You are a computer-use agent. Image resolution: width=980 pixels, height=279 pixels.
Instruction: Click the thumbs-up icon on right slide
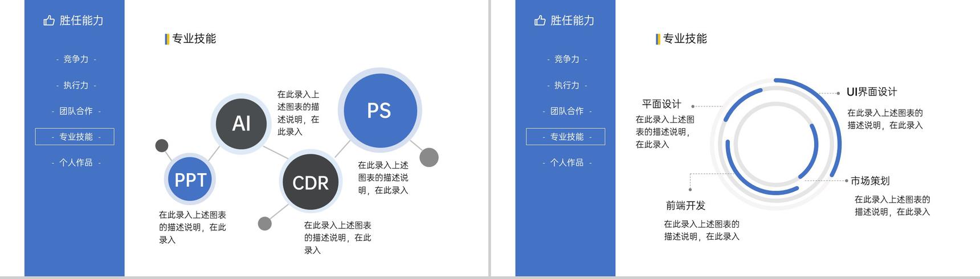point(540,20)
